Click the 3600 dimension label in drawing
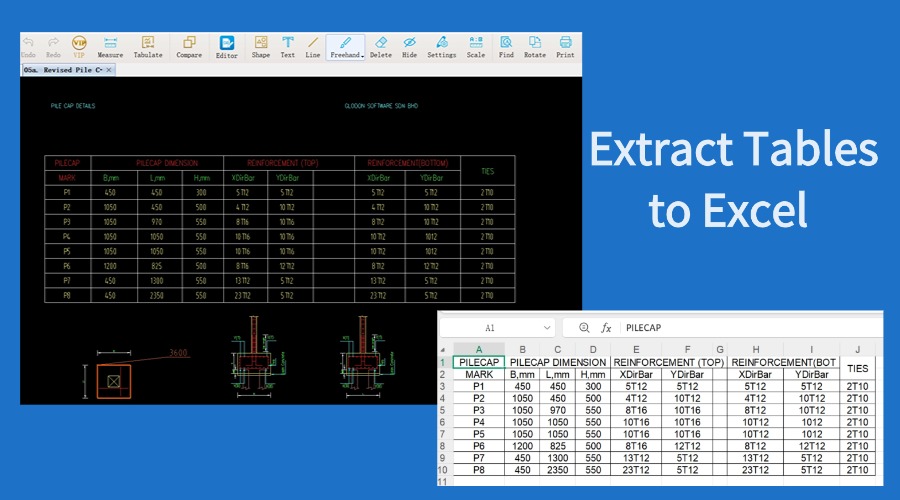 pos(178,352)
